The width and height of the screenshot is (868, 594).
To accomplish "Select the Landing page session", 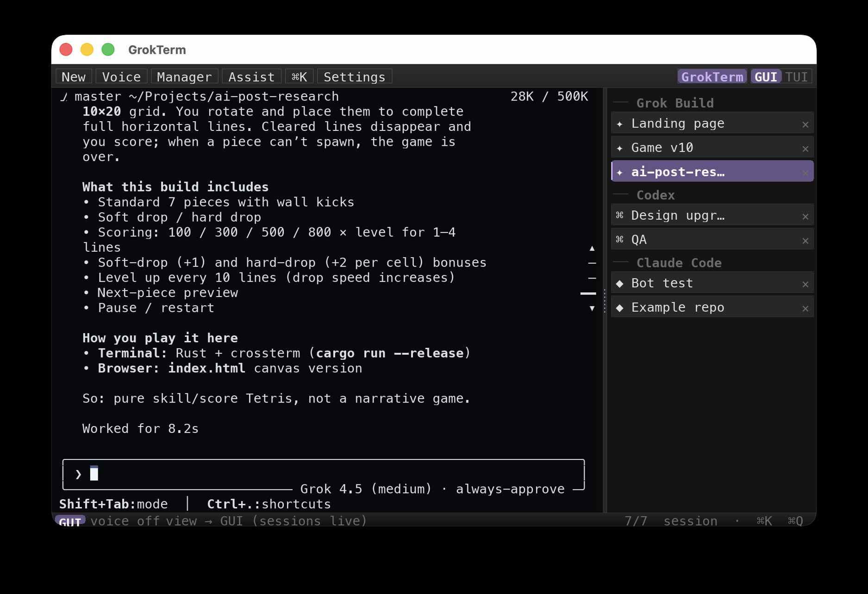I will pos(712,124).
